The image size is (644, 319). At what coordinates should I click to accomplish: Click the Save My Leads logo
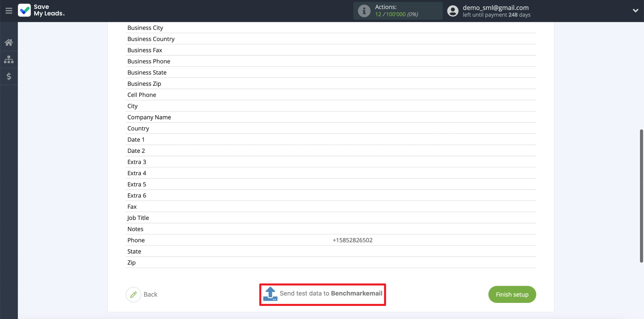[41, 10]
